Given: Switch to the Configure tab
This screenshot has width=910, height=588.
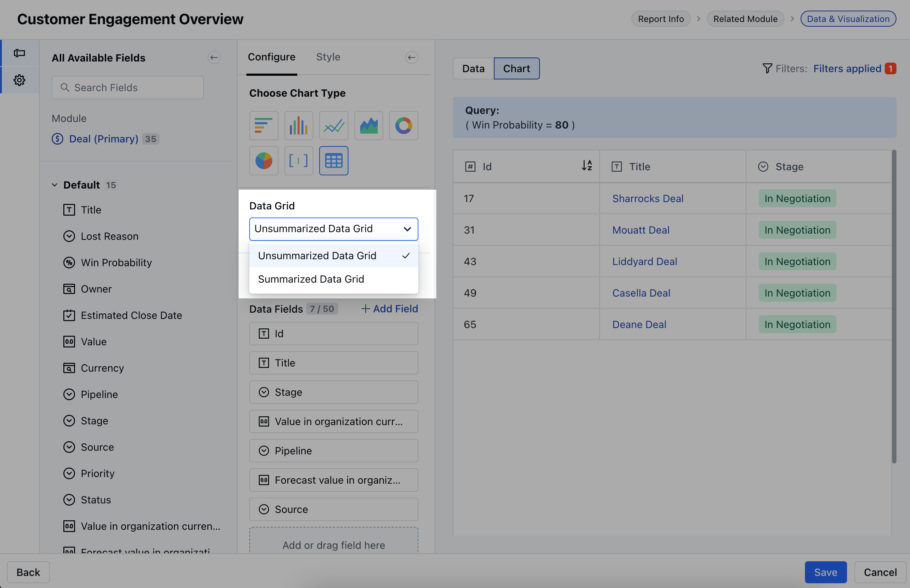Looking at the screenshot, I should click(271, 57).
